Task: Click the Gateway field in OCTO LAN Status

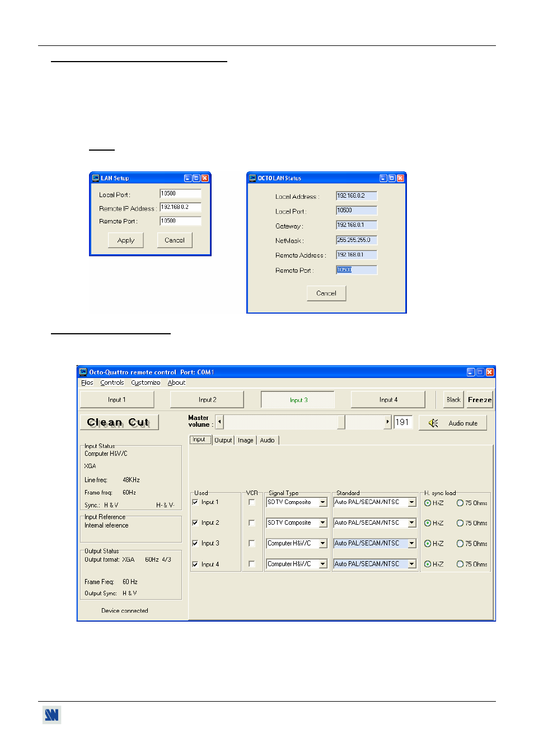Action: pos(357,225)
